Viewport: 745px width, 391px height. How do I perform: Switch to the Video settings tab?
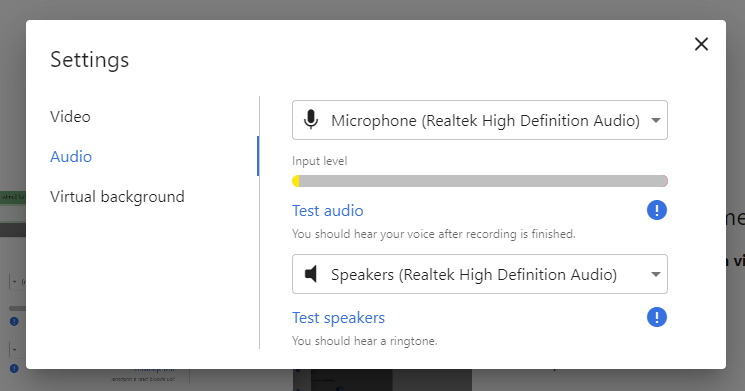coord(70,116)
